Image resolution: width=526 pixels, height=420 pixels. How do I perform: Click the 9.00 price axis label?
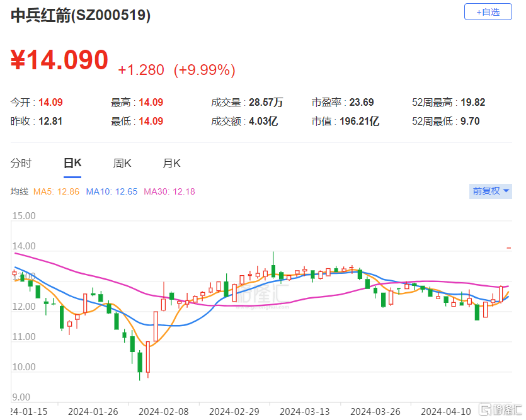tap(21, 397)
